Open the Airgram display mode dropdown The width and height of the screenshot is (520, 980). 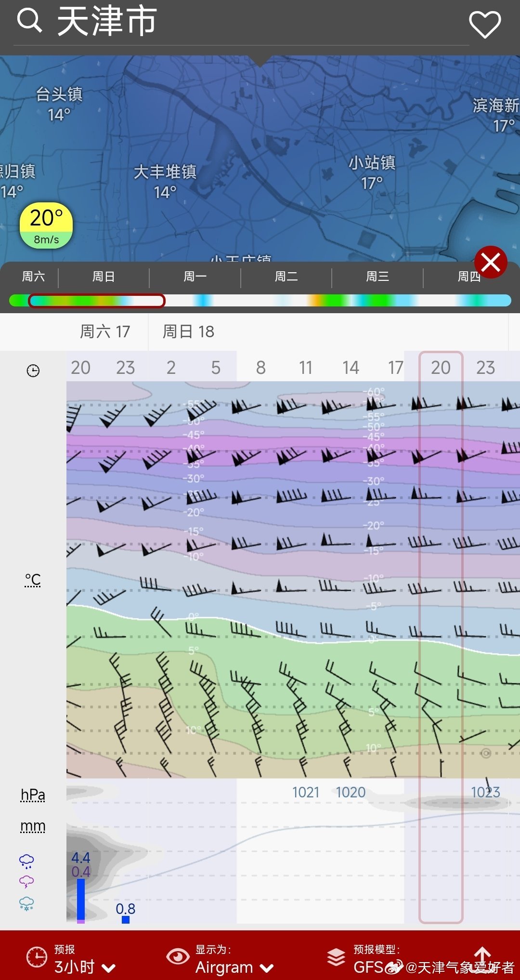[x=234, y=967]
